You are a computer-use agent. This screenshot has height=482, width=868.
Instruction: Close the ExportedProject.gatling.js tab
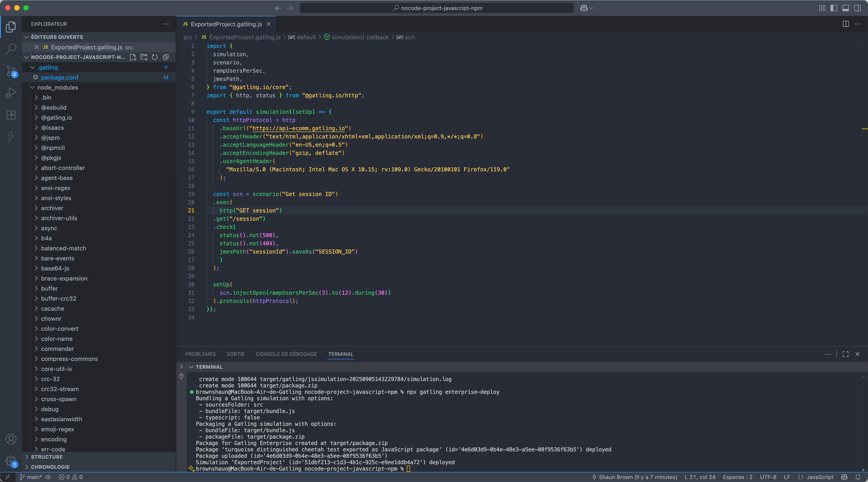[268, 24]
